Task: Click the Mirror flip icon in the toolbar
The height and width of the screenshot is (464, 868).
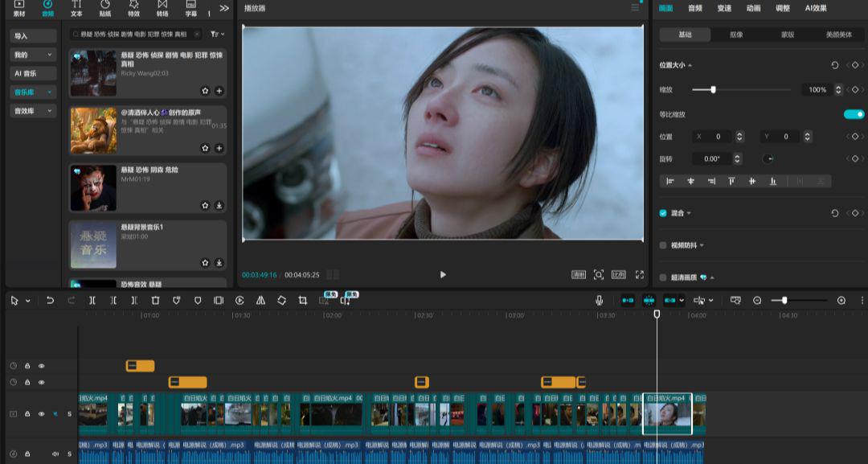Action: click(260, 300)
